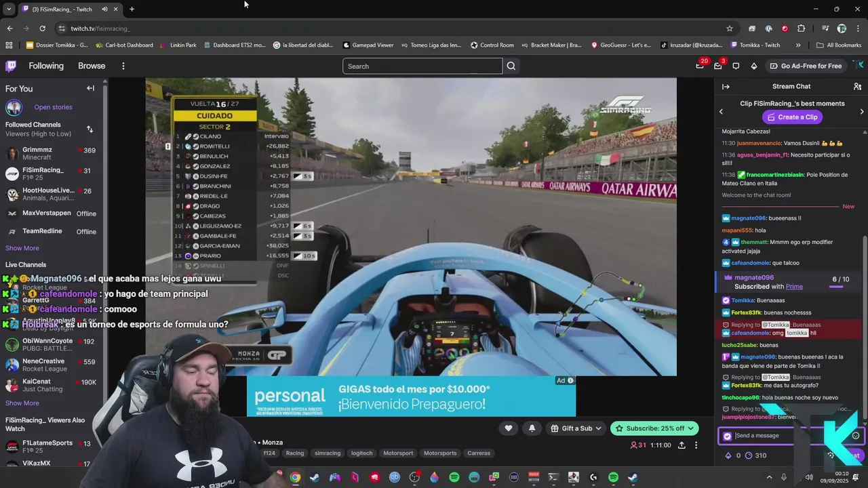Open the Gift a Sub dropdown
This screenshot has width=868, height=488.
(x=576, y=428)
